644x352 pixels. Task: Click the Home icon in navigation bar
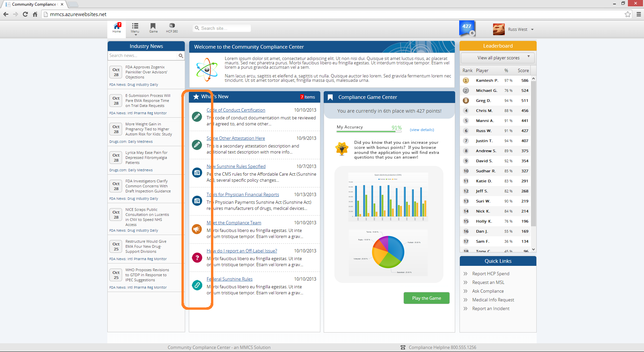pos(117,27)
